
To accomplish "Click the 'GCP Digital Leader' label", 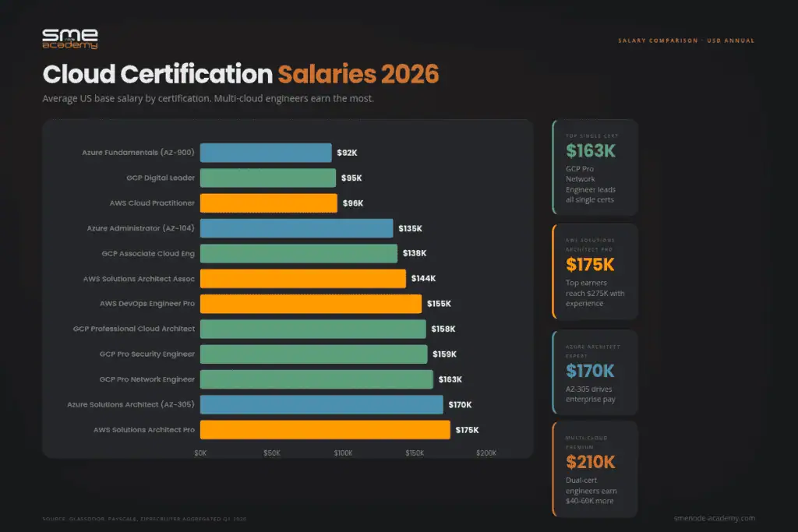I will [161, 178].
